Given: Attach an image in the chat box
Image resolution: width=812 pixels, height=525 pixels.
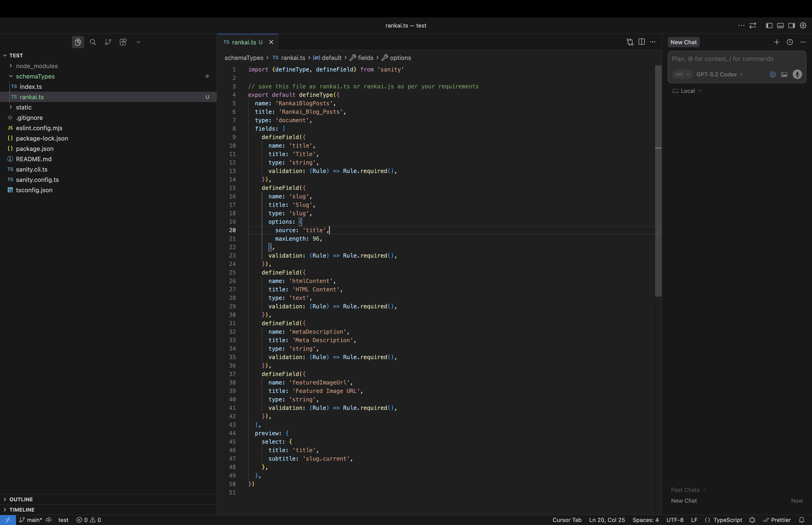Looking at the screenshot, I should tap(784, 74).
